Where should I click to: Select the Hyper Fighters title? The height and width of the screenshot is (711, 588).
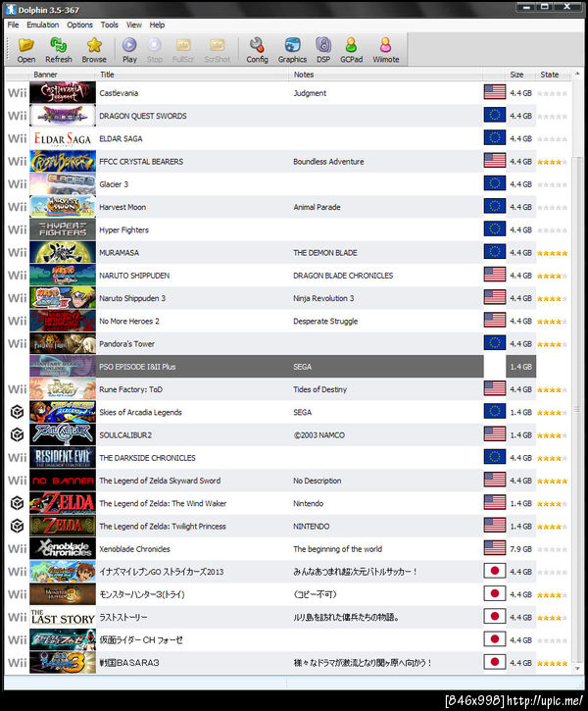tap(123, 229)
